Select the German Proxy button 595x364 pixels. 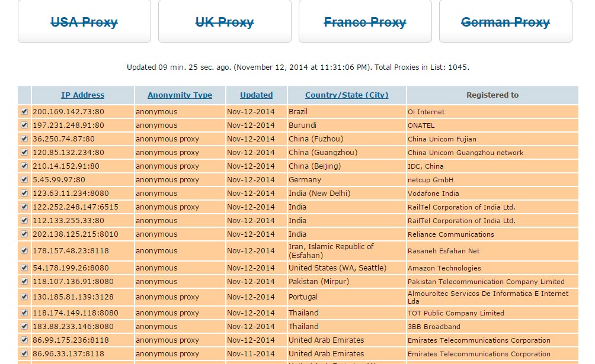506,21
